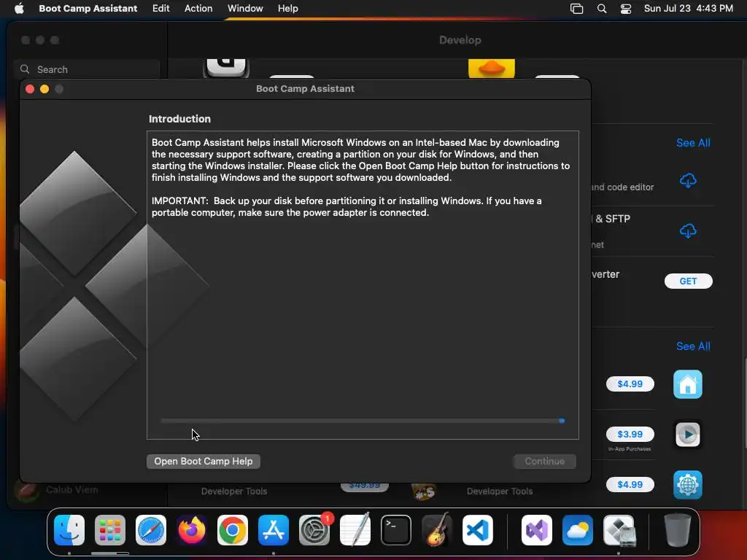Click the App Store window scrollbar
Screen dimensions: 747x560
click(745, 402)
